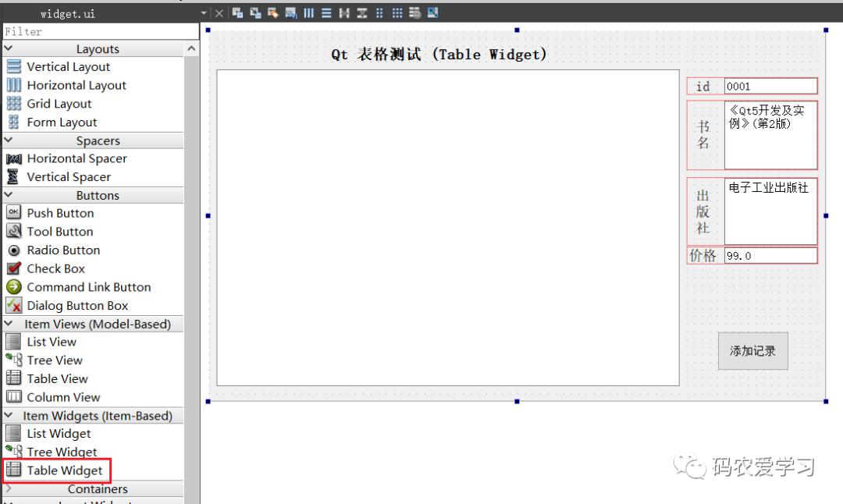The width and height of the screenshot is (843, 504).
Task: Collapse Item Views (Model-Based) category
Action: pos(9,324)
